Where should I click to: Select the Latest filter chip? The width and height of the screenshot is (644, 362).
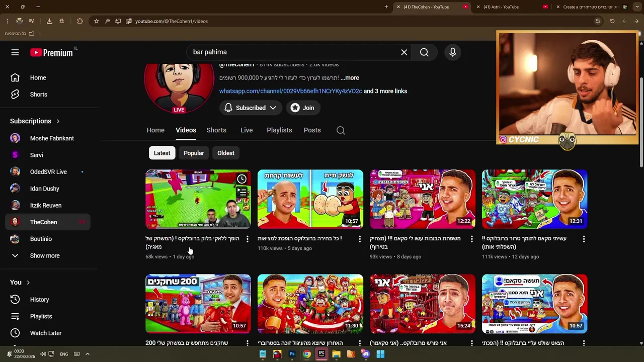[162, 153]
